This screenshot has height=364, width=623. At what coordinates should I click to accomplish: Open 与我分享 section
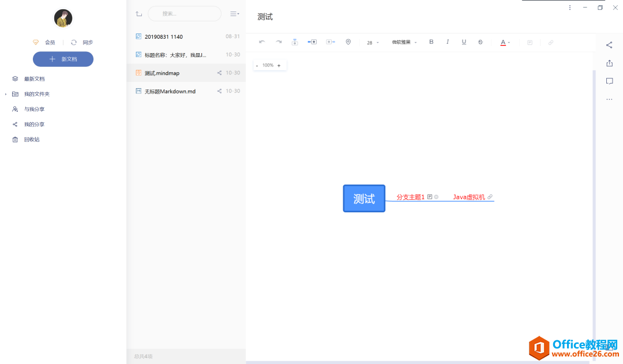pyautogui.click(x=34, y=109)
